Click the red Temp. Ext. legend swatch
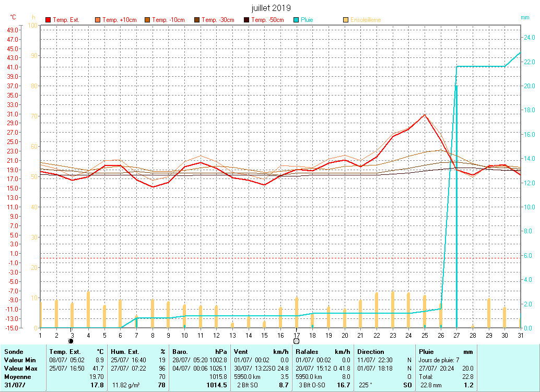Viewport: 540px width, 392px height. 48,20
